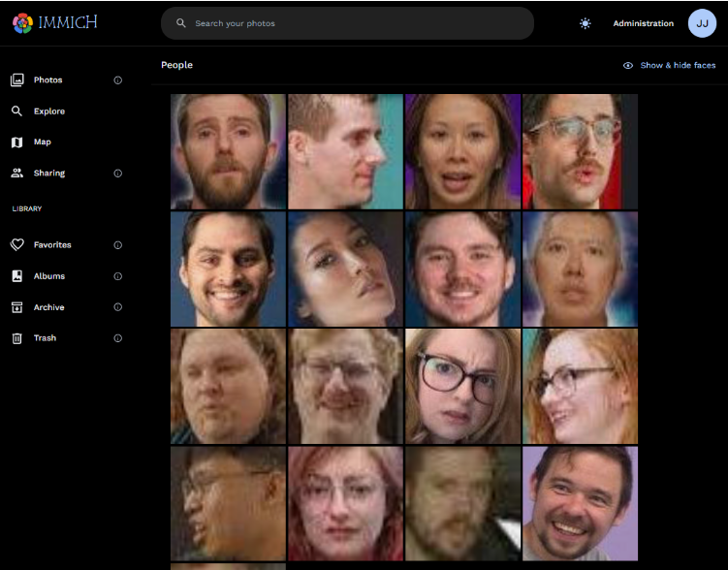
Task: Toggle light theme with sun icon
Action: point(585,23)
